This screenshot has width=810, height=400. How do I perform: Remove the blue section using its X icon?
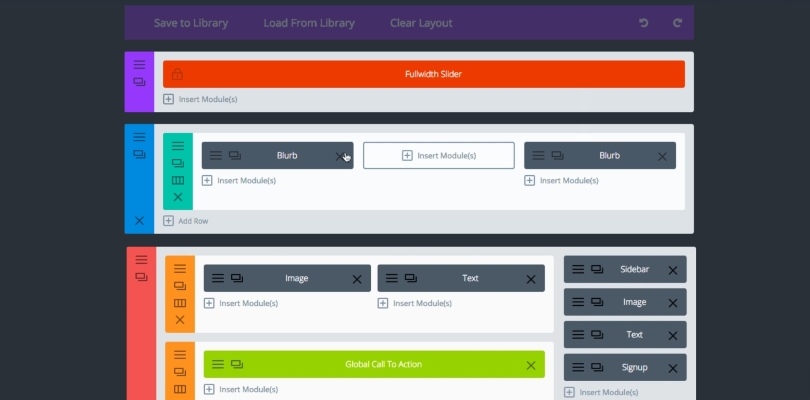[139, 220]
